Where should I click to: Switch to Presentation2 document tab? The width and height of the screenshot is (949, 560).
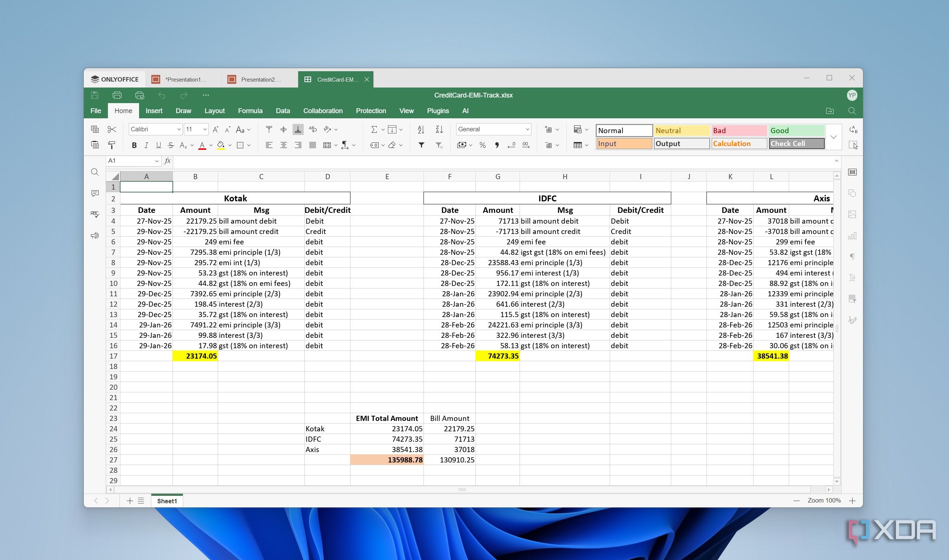click(260, 80)
